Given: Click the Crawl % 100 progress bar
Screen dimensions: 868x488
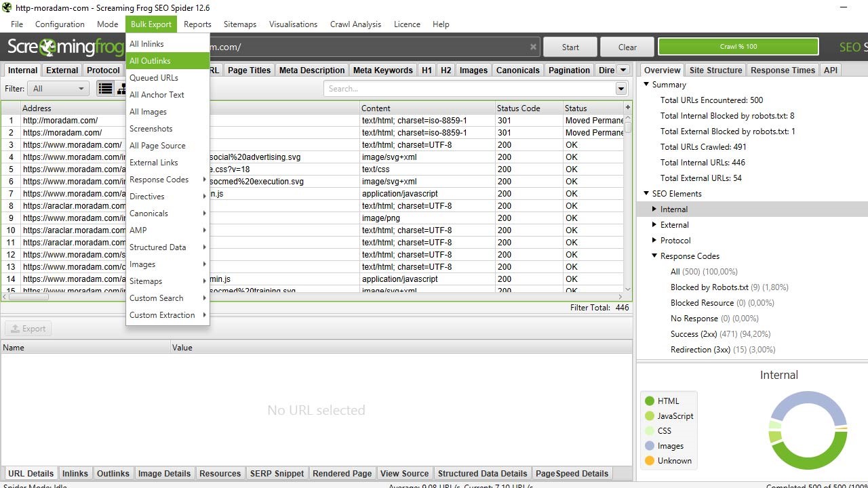Looking at the screenshot, I should point(738,47).
